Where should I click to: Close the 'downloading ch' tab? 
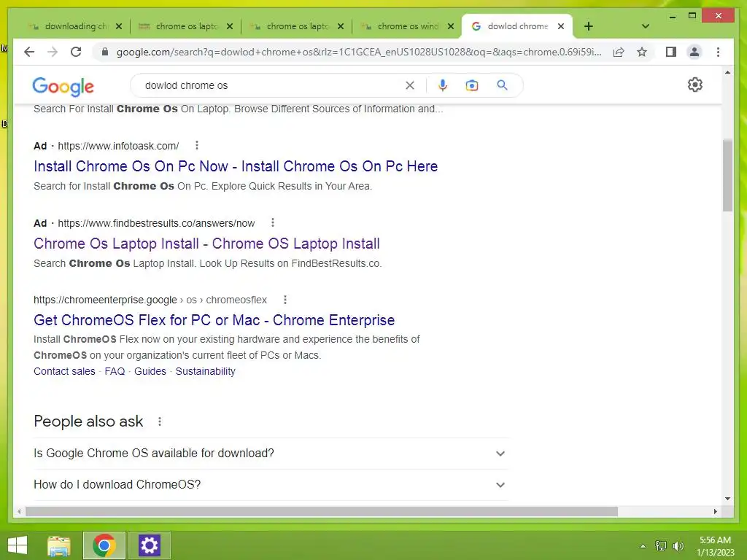pyautogui.click(x=119, y=26)
